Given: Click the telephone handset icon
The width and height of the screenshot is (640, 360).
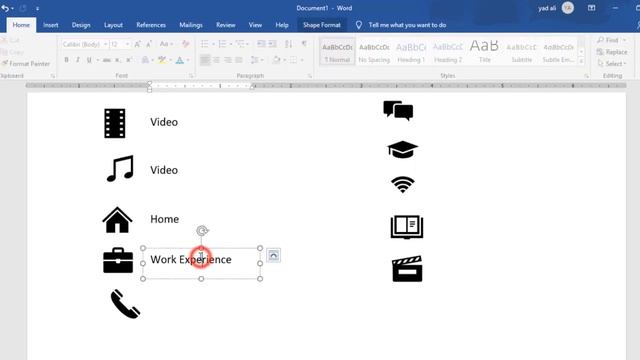Looking at the screenshot, I should [125, 304].
